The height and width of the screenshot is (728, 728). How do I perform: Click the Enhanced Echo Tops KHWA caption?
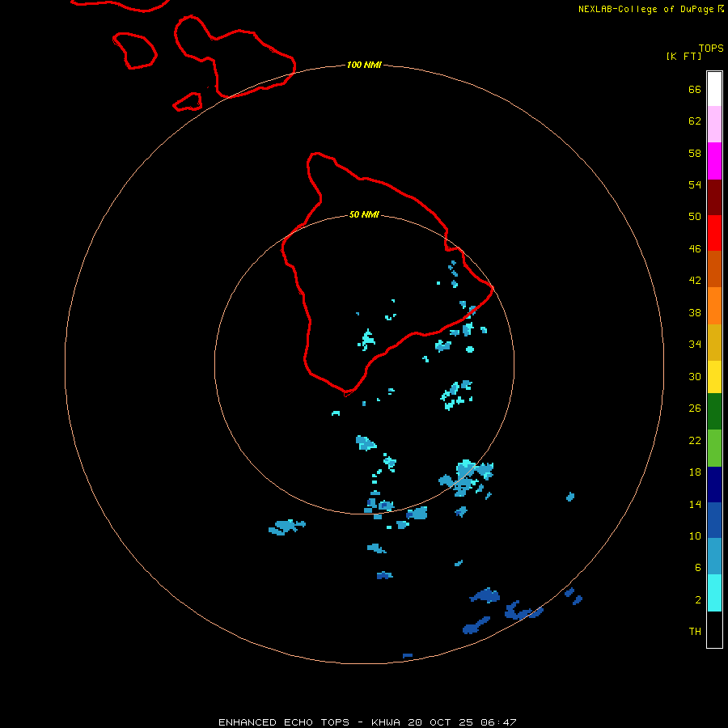pyautogui.click(x=366, y=722)
